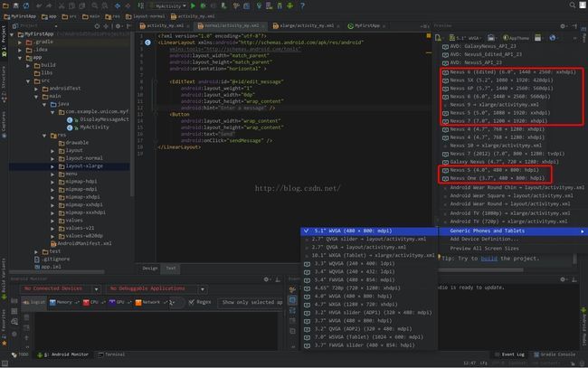588x368 pixels.
Task: Expand the layout-xlarge folder arrow
Action: click(52, 166)
